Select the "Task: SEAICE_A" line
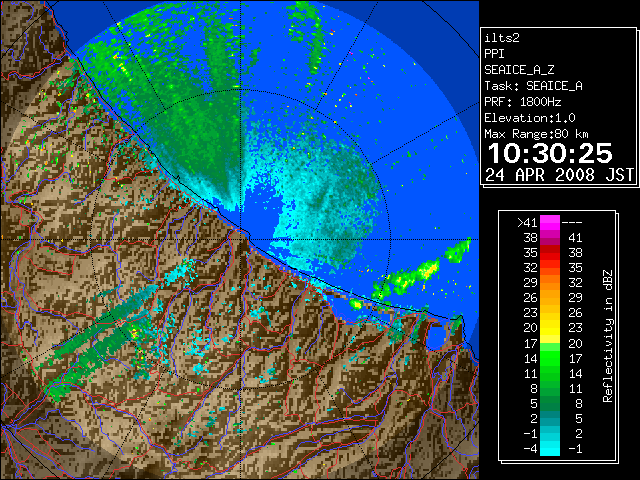 pyautogui.click(x=533, y=86)
